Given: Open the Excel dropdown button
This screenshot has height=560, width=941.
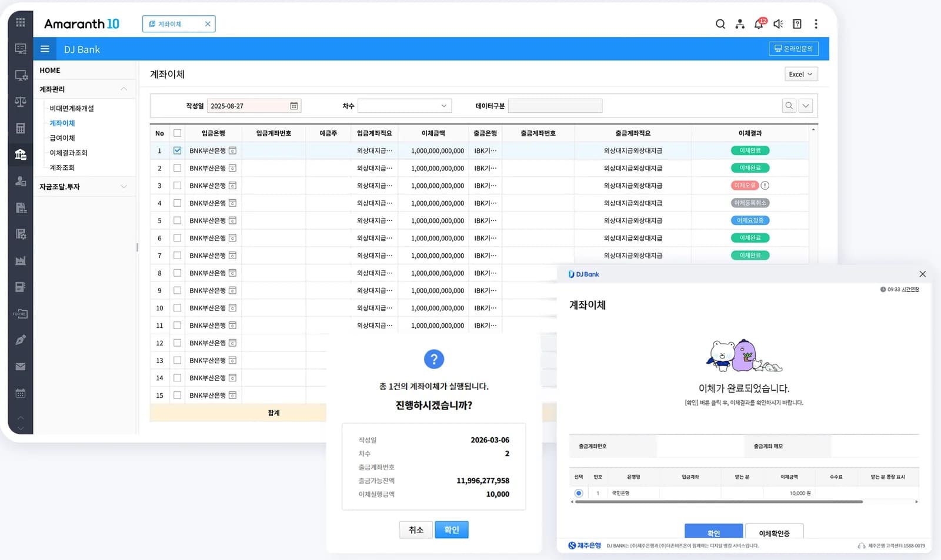Looking at the screenshot, I should pyautogui.click(x=801, y=74).
